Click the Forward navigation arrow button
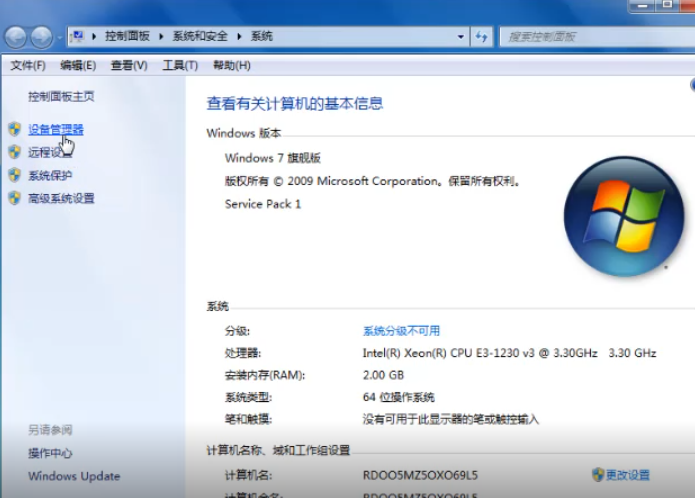Image resolution: width=695 pixels, height=498 pixels. pyautogui.click(x=42, y=37)
